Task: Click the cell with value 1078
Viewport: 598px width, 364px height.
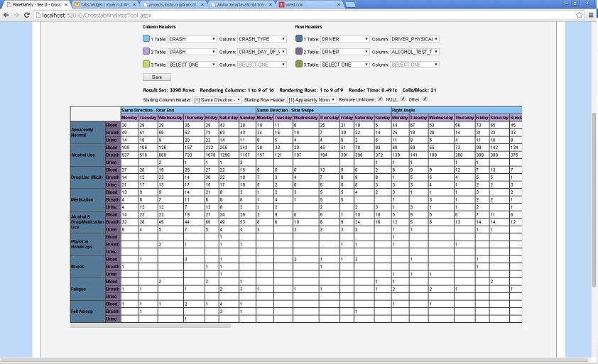Action: pos(211,155)
